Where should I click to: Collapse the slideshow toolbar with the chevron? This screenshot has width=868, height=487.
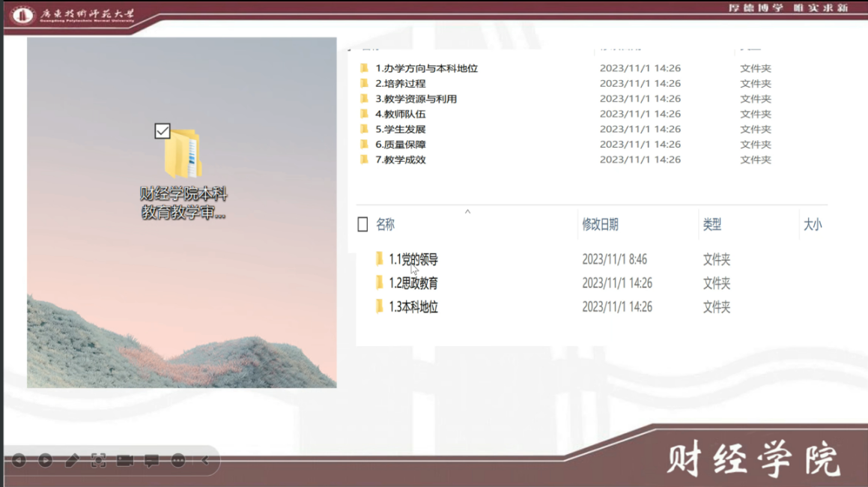tap(205, 460)
